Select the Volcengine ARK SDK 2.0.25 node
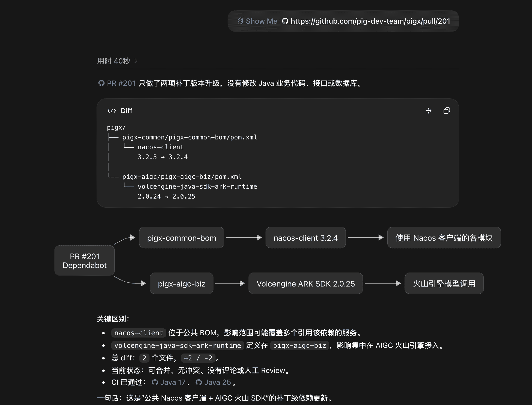Viewport: 532px width, 405px height. (306, 284)
